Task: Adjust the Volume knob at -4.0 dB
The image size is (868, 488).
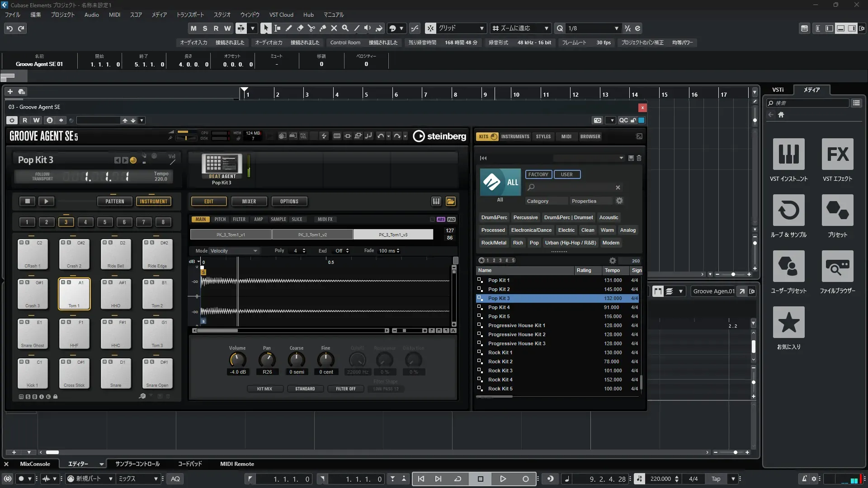Action: tap(237, 360)
